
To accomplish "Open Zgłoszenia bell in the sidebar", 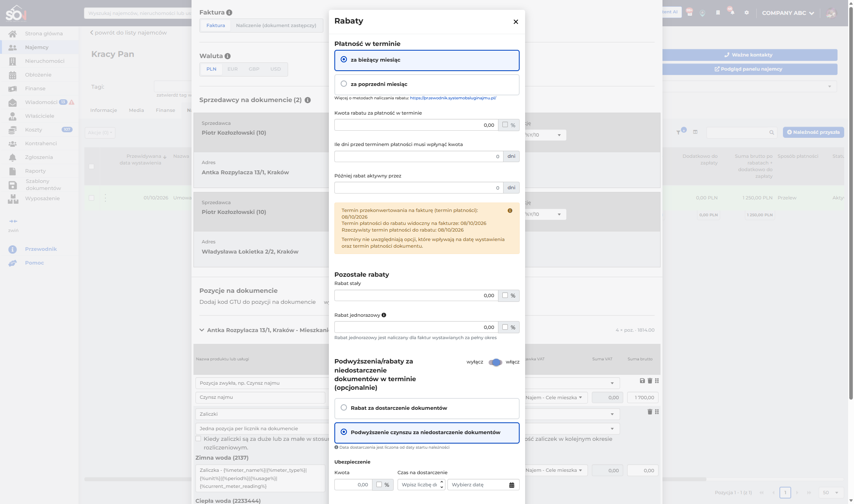I will coord(39,157).
